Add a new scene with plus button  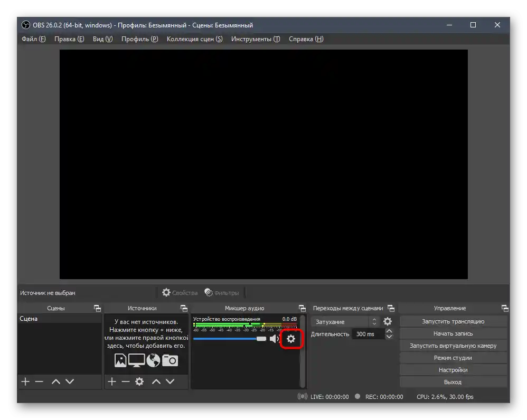[x=25, y=381]
